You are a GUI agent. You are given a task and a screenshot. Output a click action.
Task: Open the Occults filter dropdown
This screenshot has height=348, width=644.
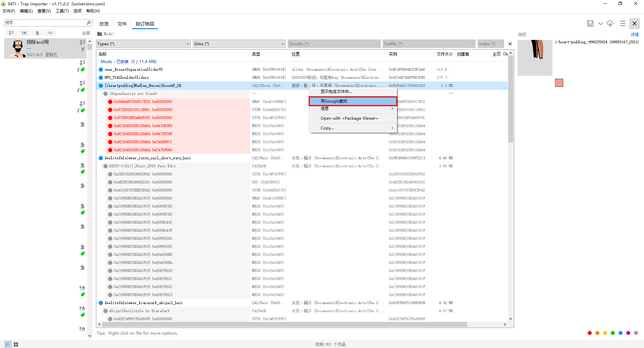click(334, 44)
